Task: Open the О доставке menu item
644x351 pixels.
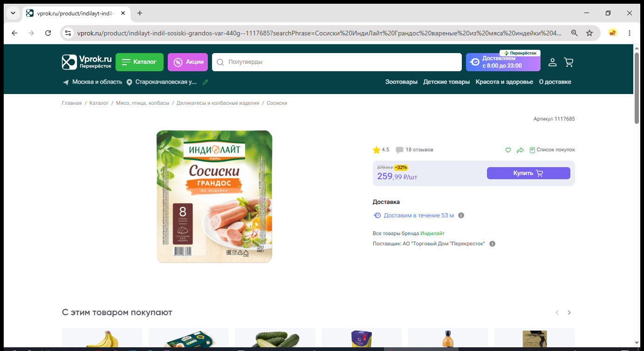Action: pos(555,82)
